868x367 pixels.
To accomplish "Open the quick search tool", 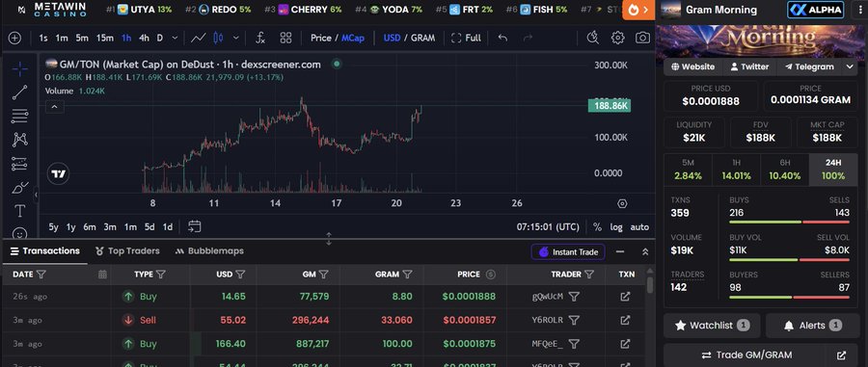I will 592,39.
